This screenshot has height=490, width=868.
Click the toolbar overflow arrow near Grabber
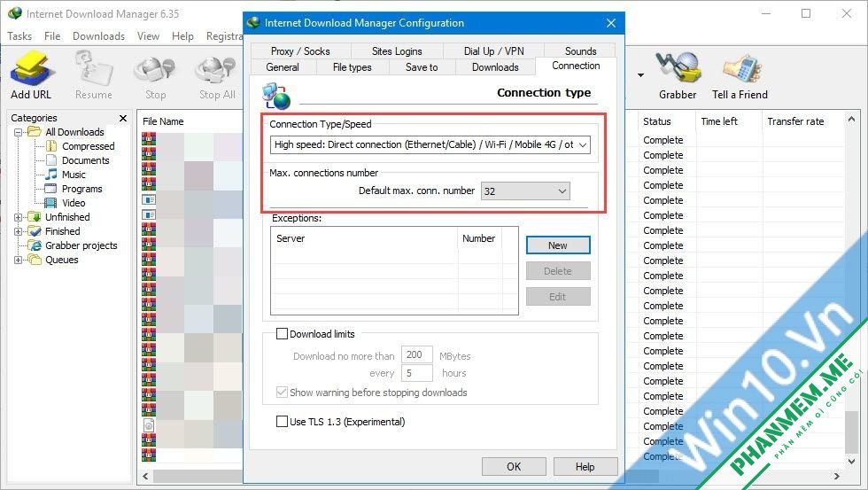click(x=640, y=74)
